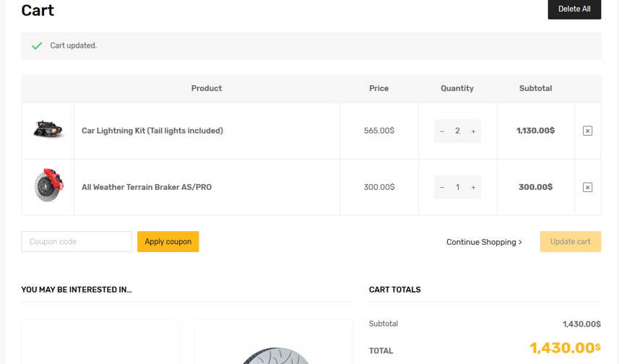Click the Price column header

pos(379,88)
